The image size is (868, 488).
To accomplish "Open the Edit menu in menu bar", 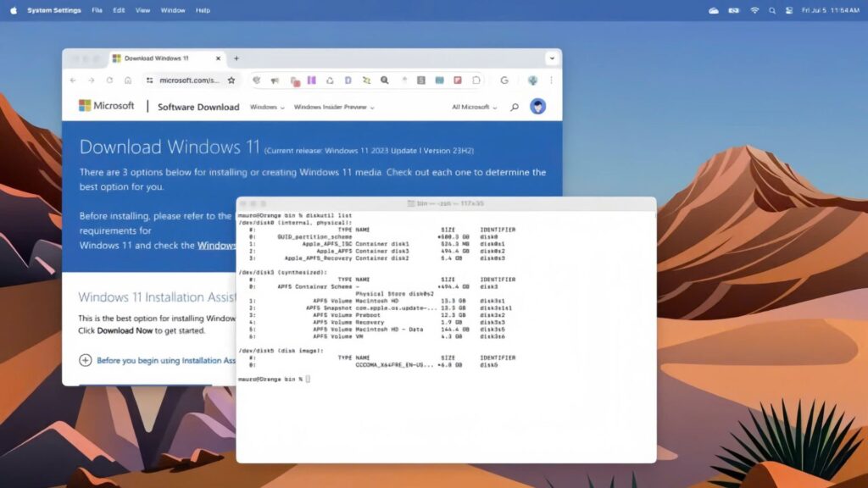I will [119, 10].
